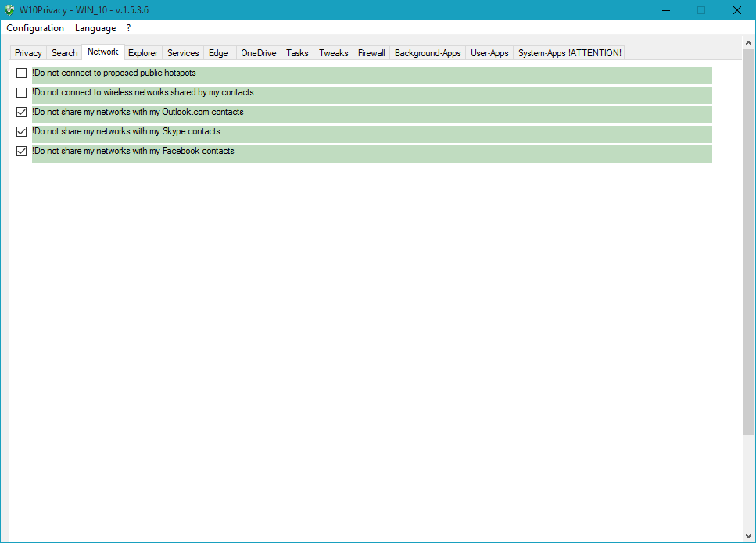Screen dimensions: 756x543
Task: Close the W10Privacy window
Action: click(737, 10)
